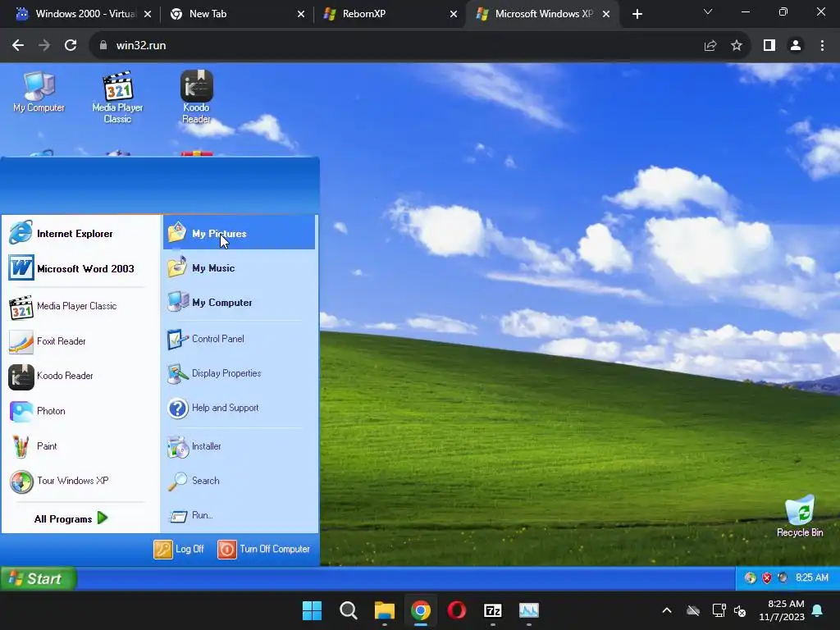Launch Photon app
The height and width of the screenshot is (630, 840).
(x=81, y=411)
